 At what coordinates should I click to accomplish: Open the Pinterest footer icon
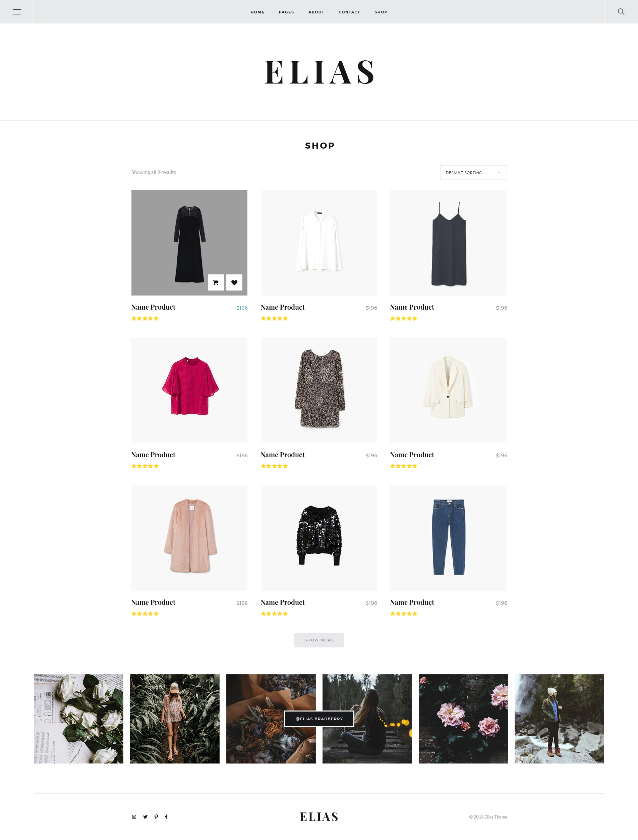156,817
